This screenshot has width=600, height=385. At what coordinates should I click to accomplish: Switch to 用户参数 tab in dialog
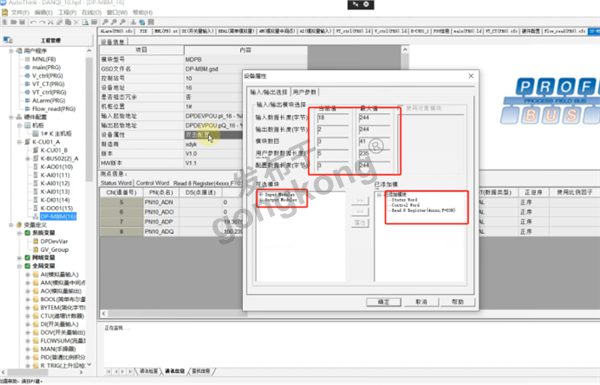click(x=305, y=92)
